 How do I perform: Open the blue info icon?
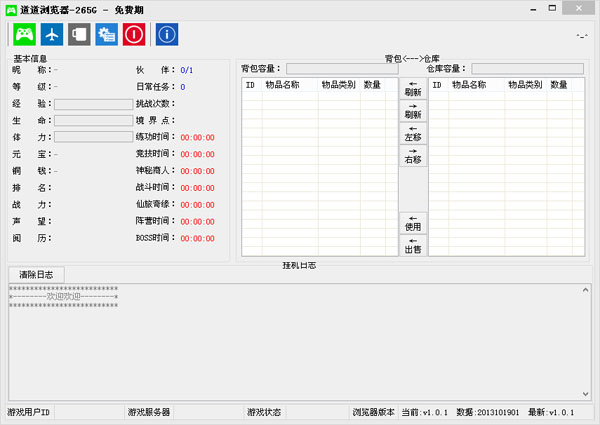point(167,34)
